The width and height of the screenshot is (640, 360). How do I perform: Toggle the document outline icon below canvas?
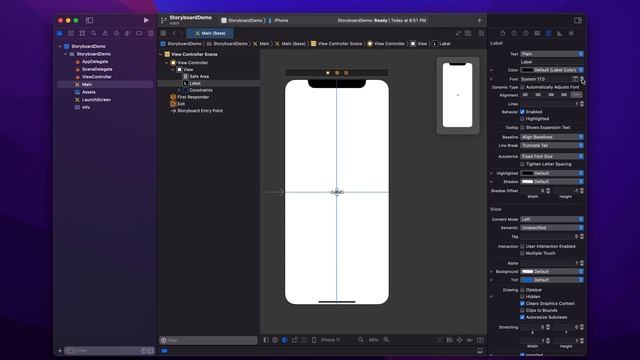266,340
